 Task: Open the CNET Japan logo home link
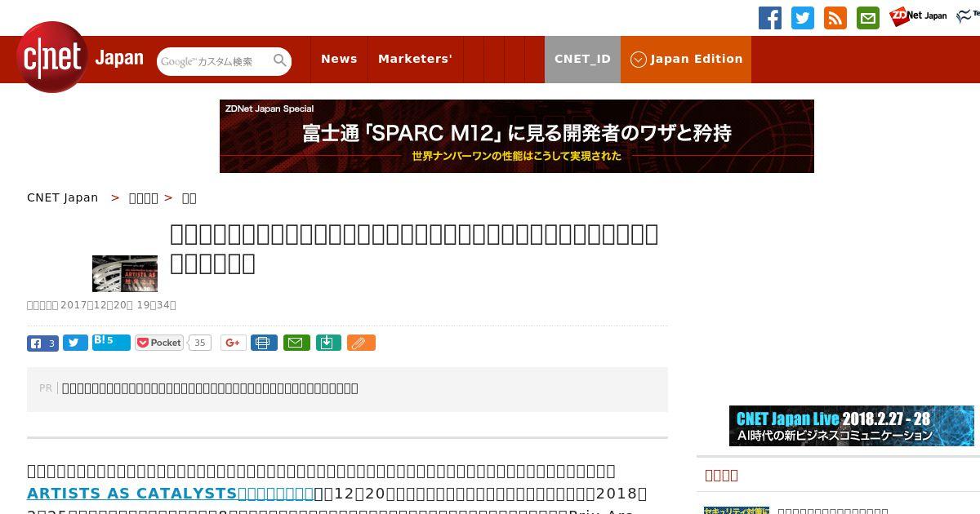79,58
